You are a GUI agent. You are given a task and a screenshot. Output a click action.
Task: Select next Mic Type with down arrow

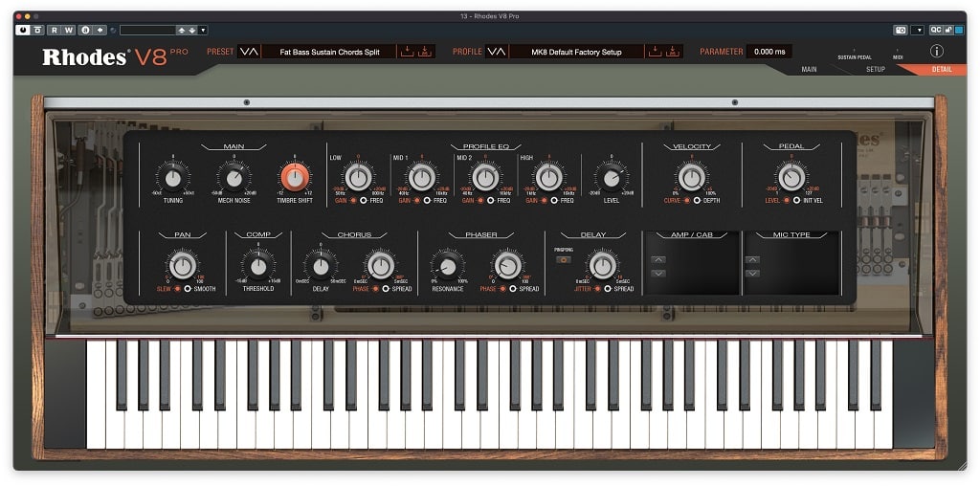click(x=752, y=273)
